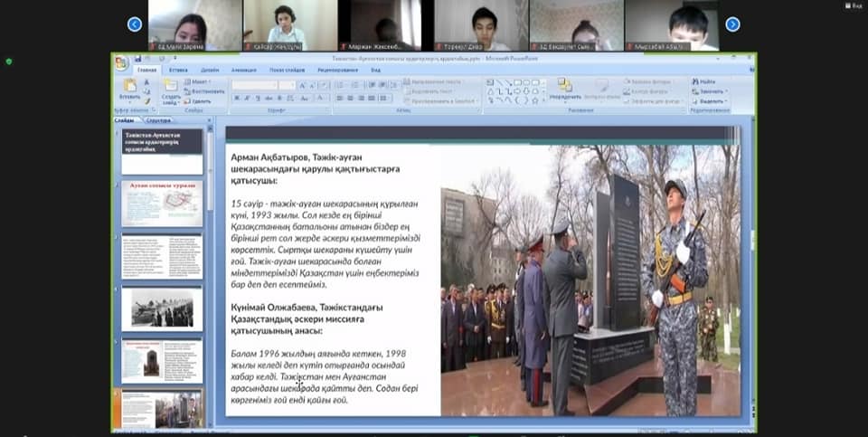Click the green Zoom security shield icon

(x=9, y=62)
